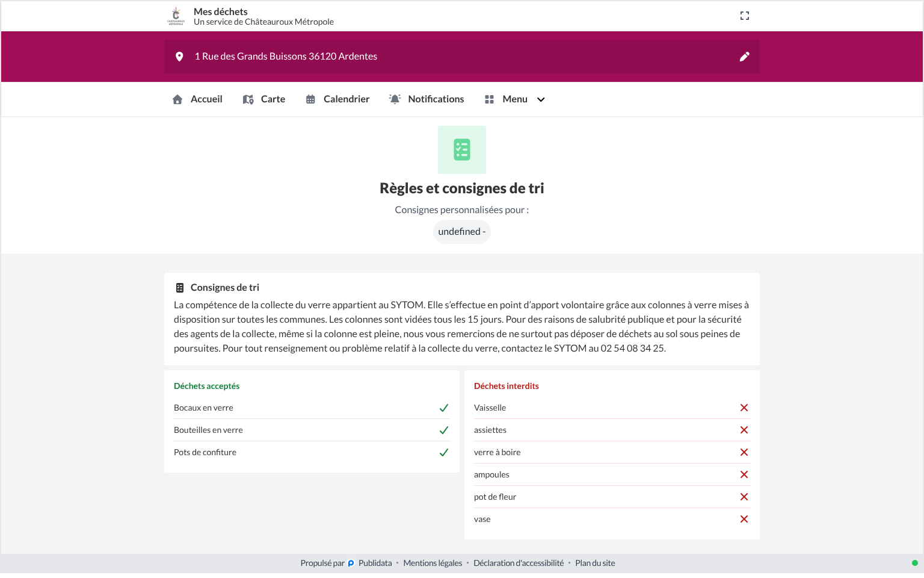The width and height of the screenshot is (924, 578).
Task: Open the Publidata link
Action: pos(375,564)
